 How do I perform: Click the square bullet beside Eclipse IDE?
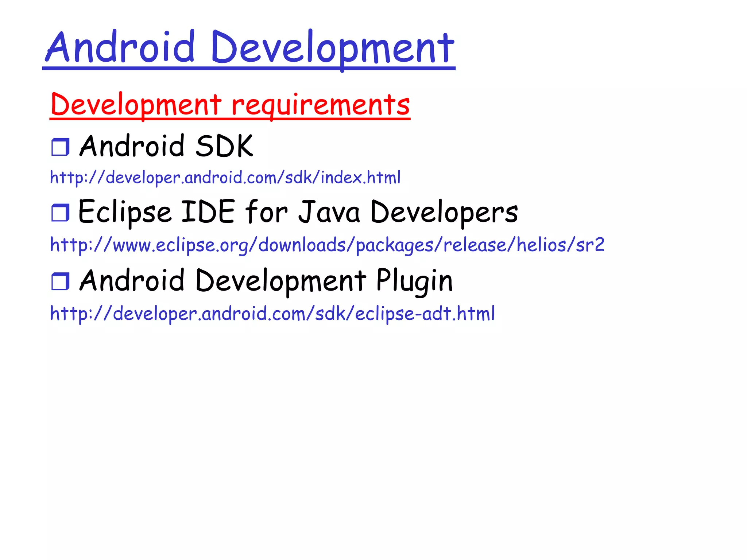coord(60,213)
